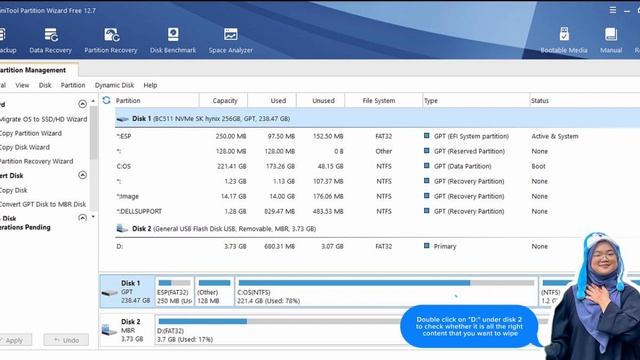Open the hamburger menu in title bar
Image resolution: width=640 pixels, height=360 pixels.
pyautogui.click(x=613, y=10)
